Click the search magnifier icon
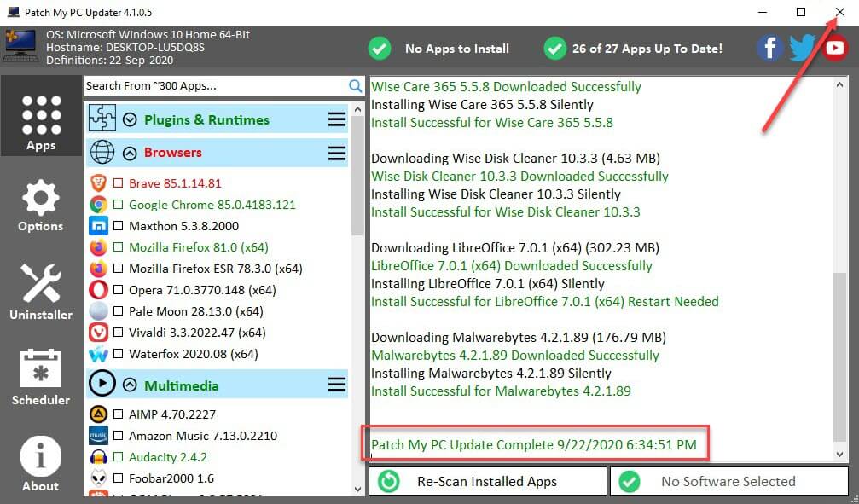This screenshot has height=504, width=859. 356,85
